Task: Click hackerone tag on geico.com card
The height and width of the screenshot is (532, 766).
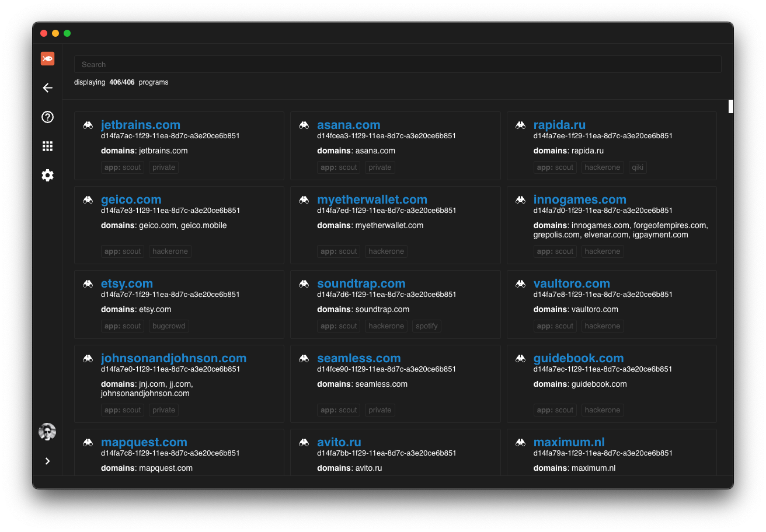Action: (x=170, y=251)
